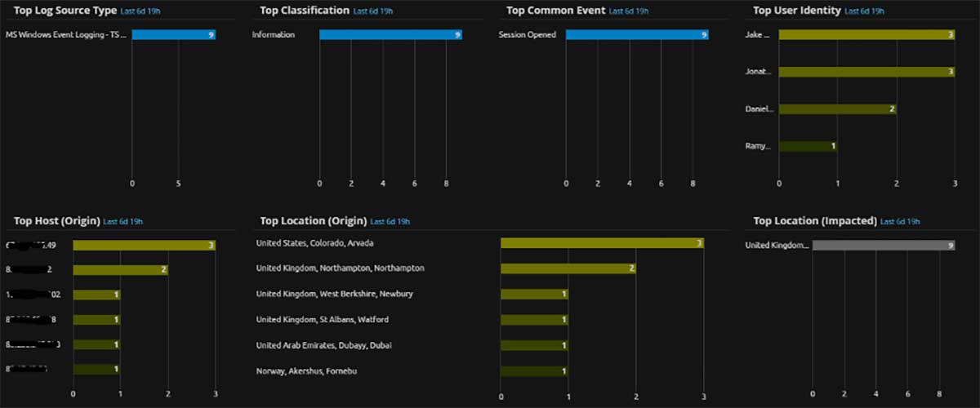This screenshot has width=980, height=408.
Task: Click the Jake user label
Action: tap(758, 35)
